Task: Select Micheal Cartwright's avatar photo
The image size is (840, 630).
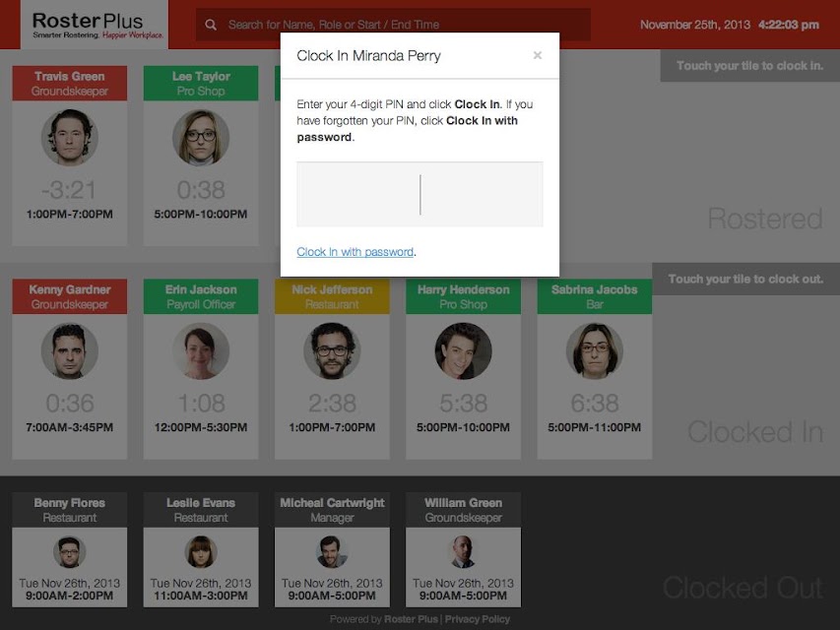Action: (332, 552)
